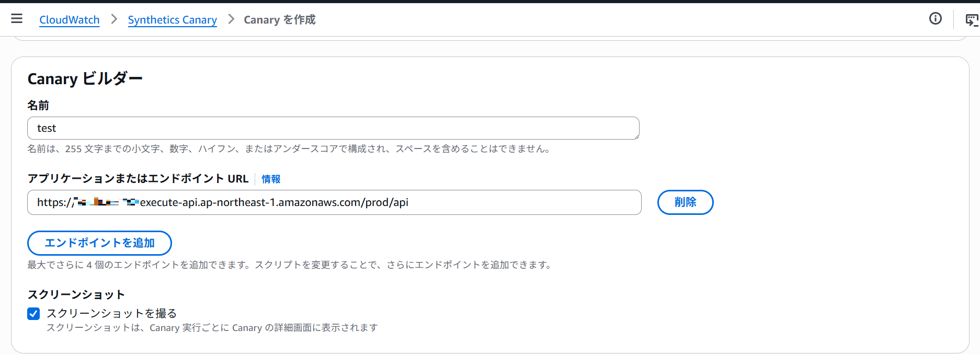Click the circled info icon in top bar
Screen dimensions: 980x354
935,19
